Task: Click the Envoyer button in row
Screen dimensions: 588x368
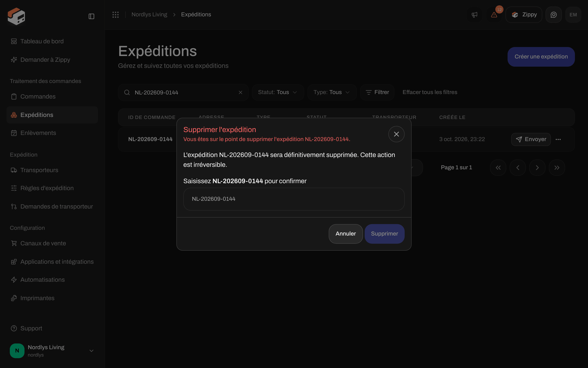Action: [x=531, y=139]
